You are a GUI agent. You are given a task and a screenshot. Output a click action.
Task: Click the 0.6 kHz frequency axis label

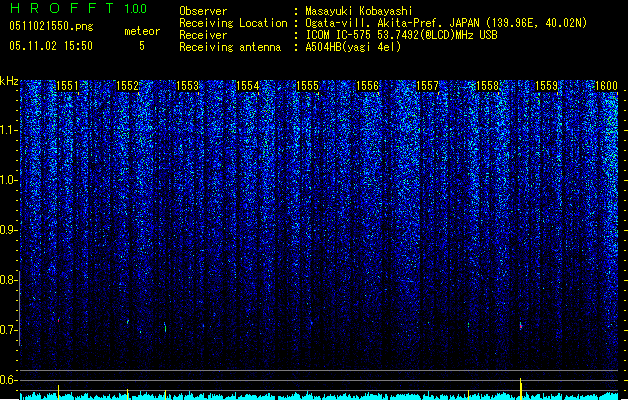click(x=8, y=380)
